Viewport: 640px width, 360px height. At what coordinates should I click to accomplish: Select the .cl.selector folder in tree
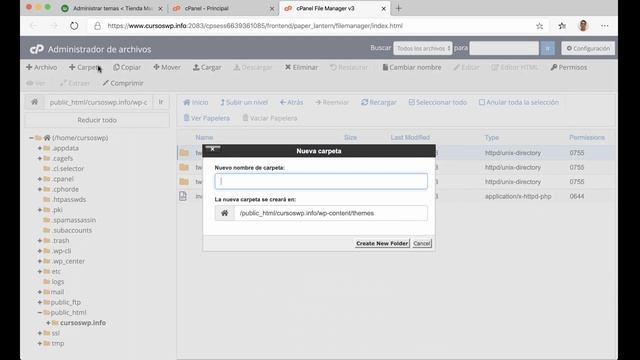(x=67, y=169)
